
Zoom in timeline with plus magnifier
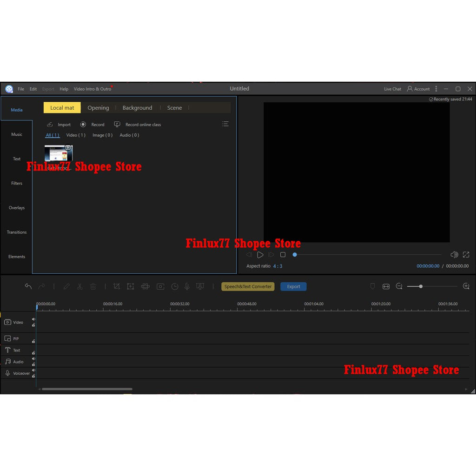(x=466, y=286)
